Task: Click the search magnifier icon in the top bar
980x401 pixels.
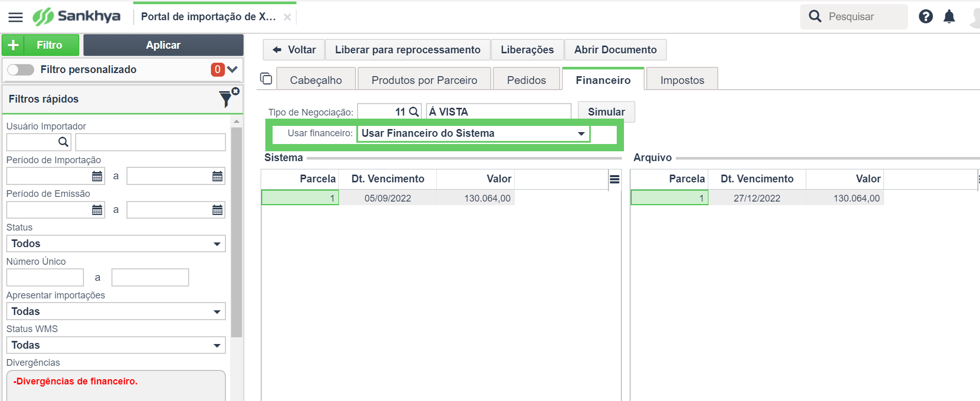Action: tap(815, 17)
